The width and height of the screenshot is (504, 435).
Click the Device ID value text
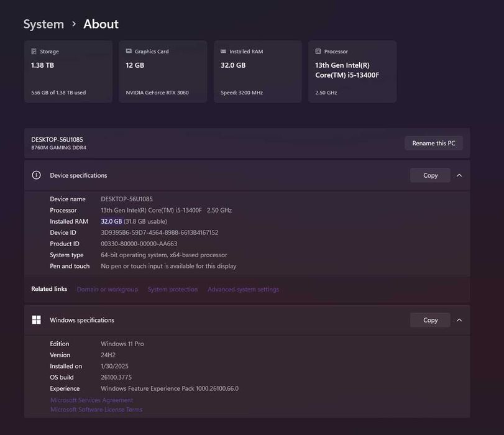pos(160,232)
